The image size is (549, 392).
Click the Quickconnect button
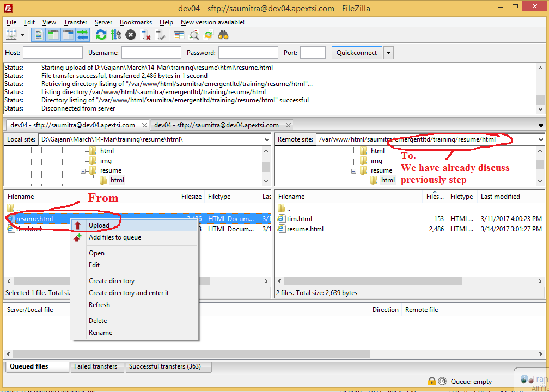pos(357,53)
